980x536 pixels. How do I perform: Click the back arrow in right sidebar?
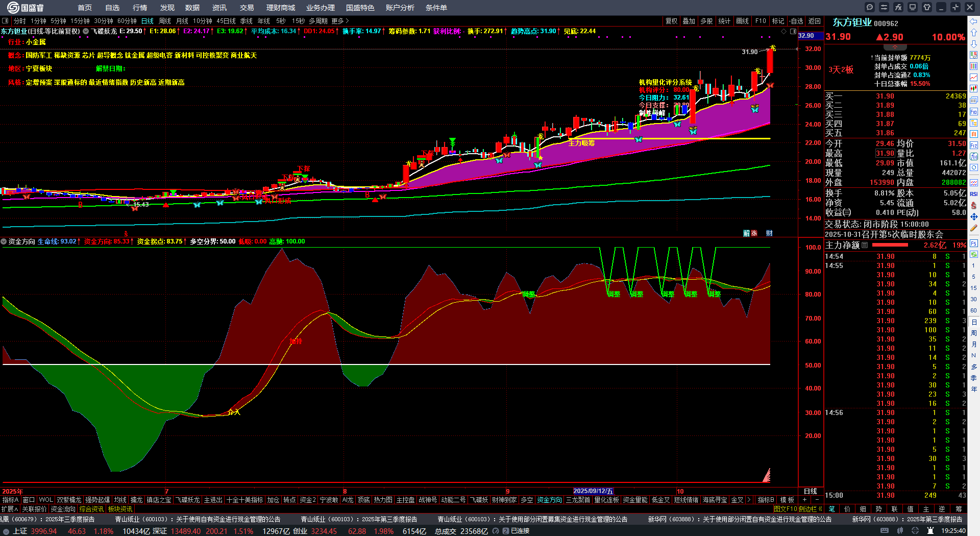pos(974,21)
